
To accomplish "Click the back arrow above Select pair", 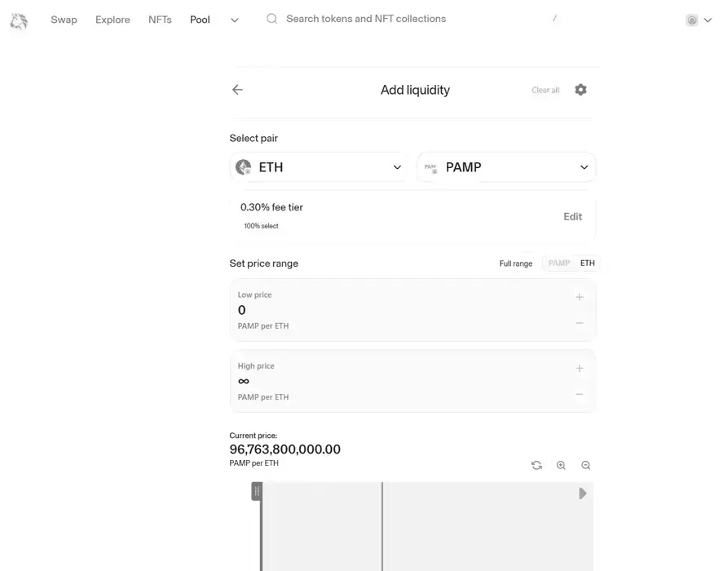I will point(237,90).
